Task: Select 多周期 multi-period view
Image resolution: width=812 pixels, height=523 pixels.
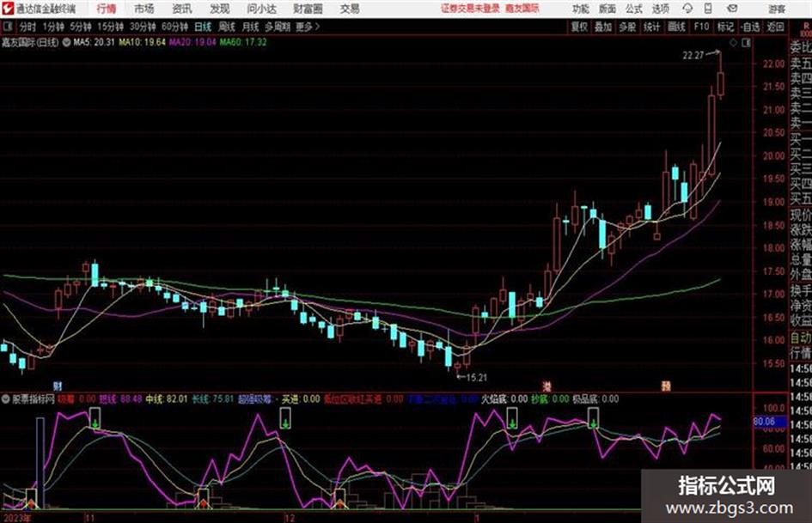Action: click(278, 27)
